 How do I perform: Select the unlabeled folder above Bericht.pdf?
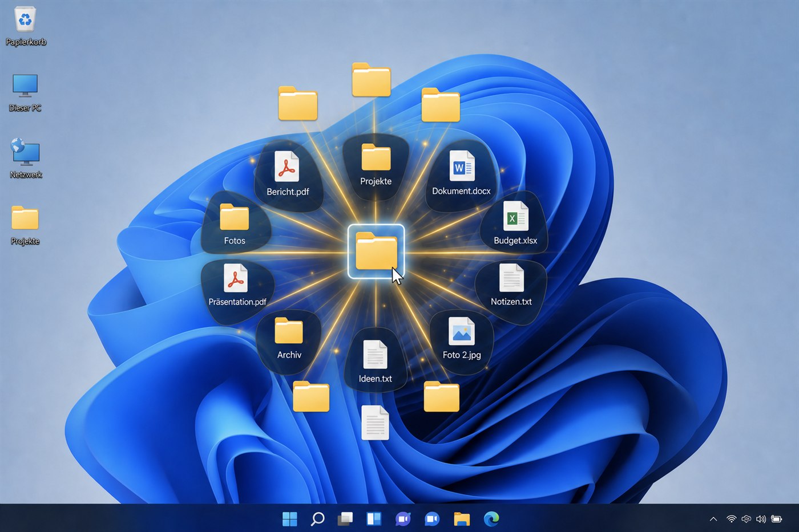coord(298,104)
